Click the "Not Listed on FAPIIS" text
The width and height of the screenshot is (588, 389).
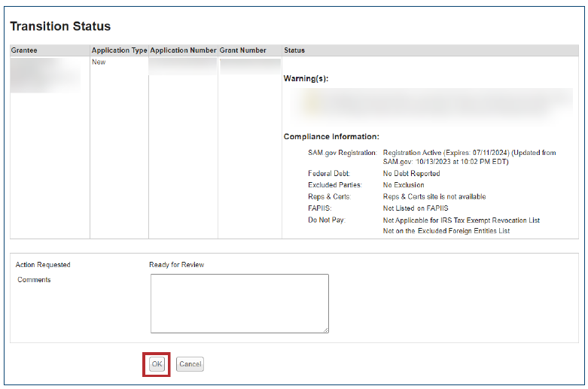tap(416, 208)
